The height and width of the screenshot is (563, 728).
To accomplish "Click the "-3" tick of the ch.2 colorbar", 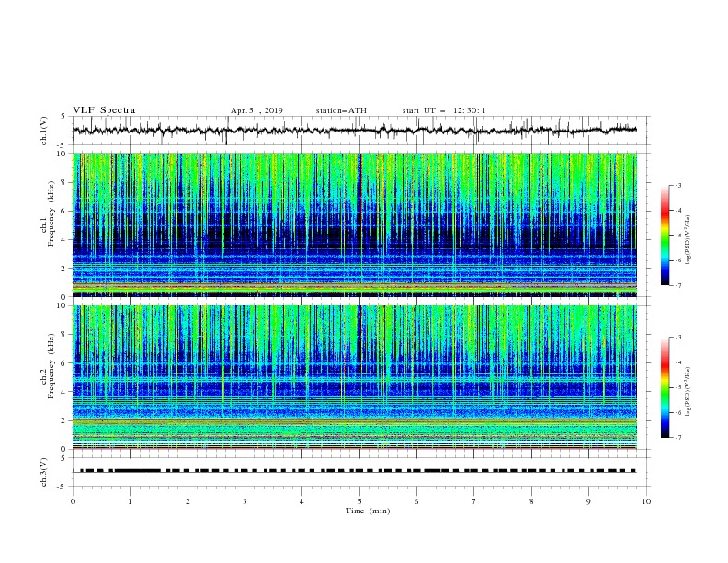I will tap(677, 338).
